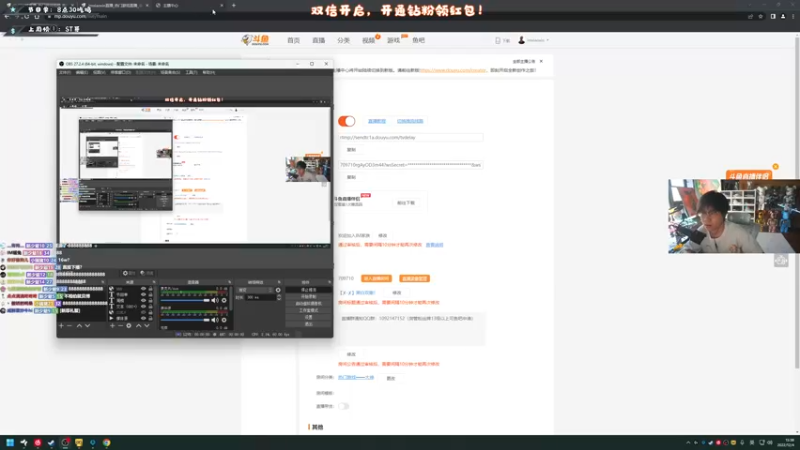The image size is (800, 450).
Task: Copy the rtmp server address
Action: (352, 150)
